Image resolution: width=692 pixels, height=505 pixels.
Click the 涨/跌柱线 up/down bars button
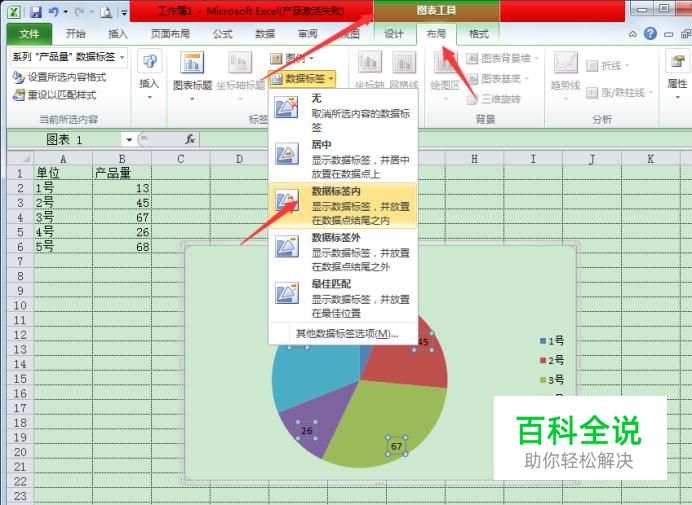click(618, 92)
